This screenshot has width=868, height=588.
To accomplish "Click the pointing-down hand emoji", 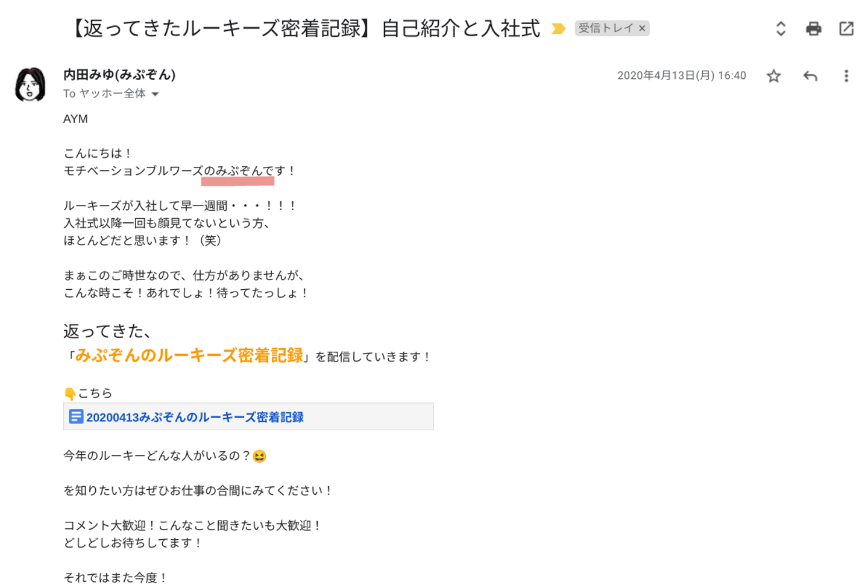I will tap(70, 393).
